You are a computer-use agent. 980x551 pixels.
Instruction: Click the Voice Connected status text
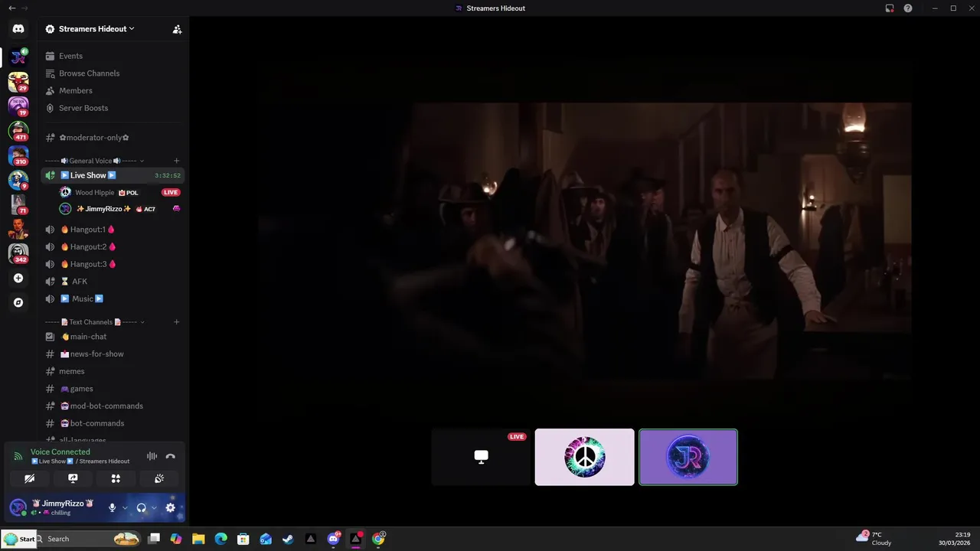tap(60, 452)
